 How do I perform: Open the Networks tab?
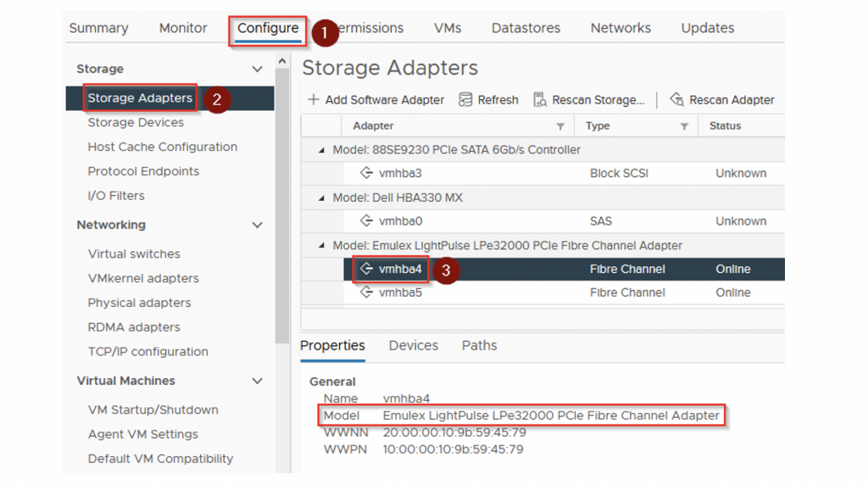620,28
